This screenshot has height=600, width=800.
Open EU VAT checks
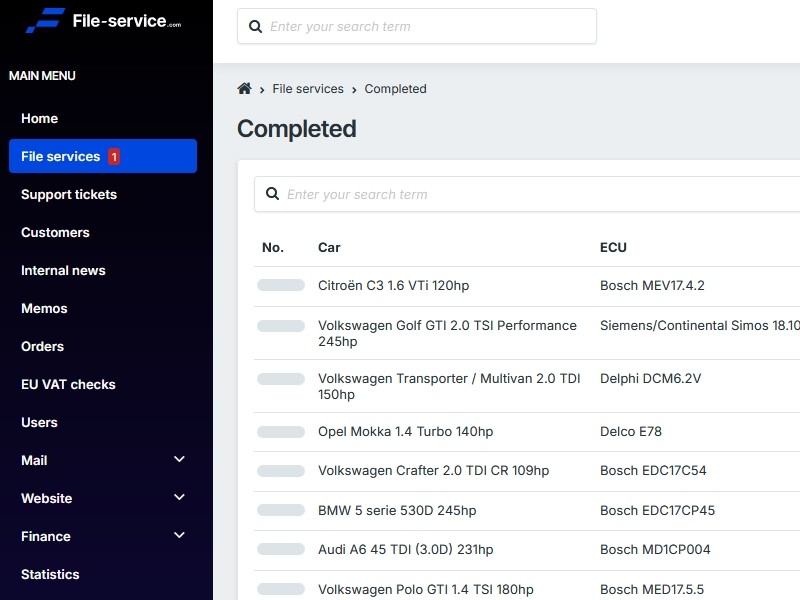pyautogui.click(x=68, y=385)
